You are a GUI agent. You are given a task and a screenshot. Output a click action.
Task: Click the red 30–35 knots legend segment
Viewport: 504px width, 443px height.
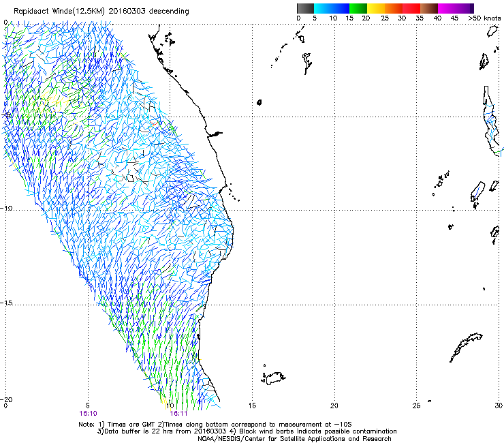point(411,8)
